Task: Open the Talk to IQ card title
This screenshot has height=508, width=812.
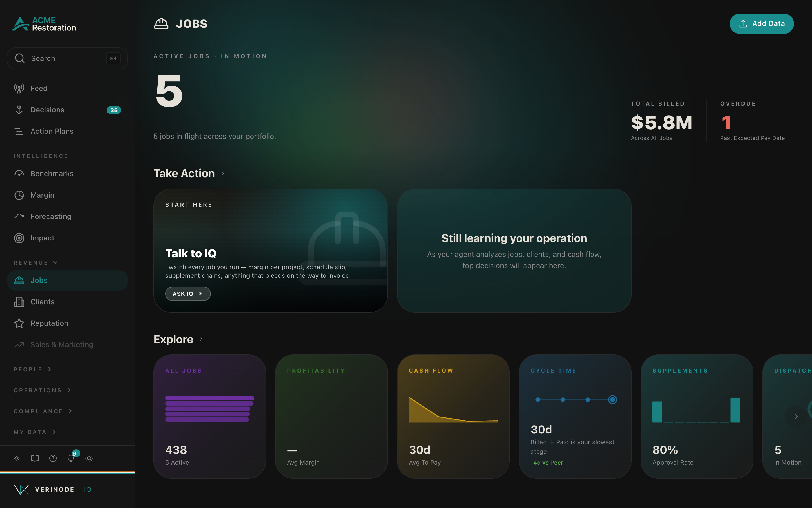Action: [x=191, y=253]
